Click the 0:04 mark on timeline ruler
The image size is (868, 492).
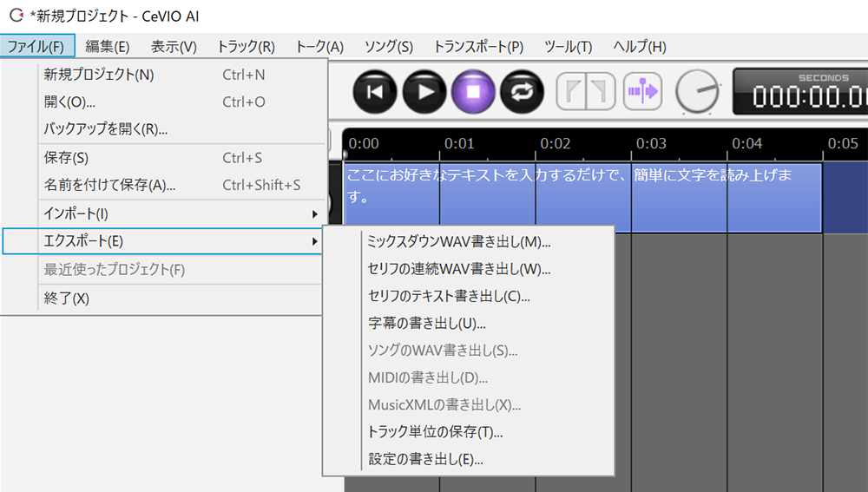746,144
